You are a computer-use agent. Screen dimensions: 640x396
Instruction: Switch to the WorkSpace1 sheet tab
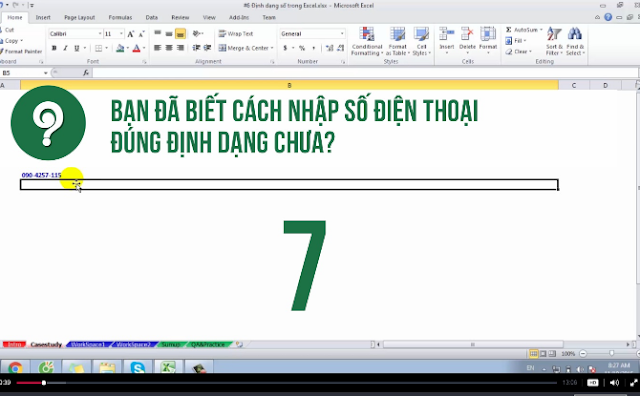pos(87,345)
